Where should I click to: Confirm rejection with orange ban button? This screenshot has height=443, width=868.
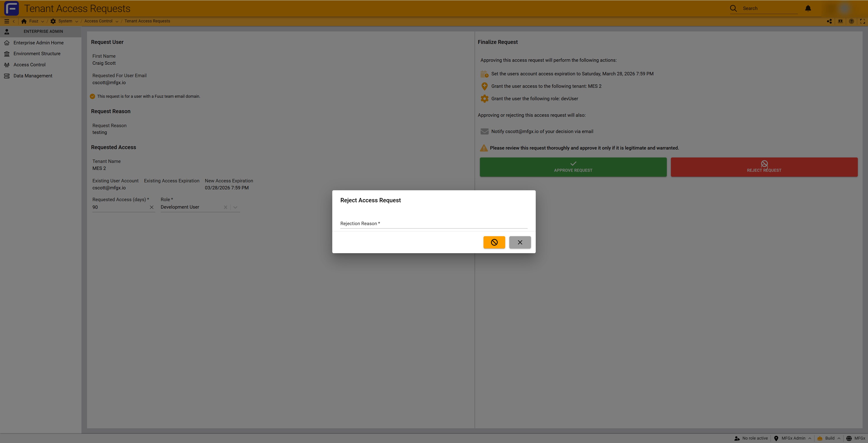click(494, 242)
